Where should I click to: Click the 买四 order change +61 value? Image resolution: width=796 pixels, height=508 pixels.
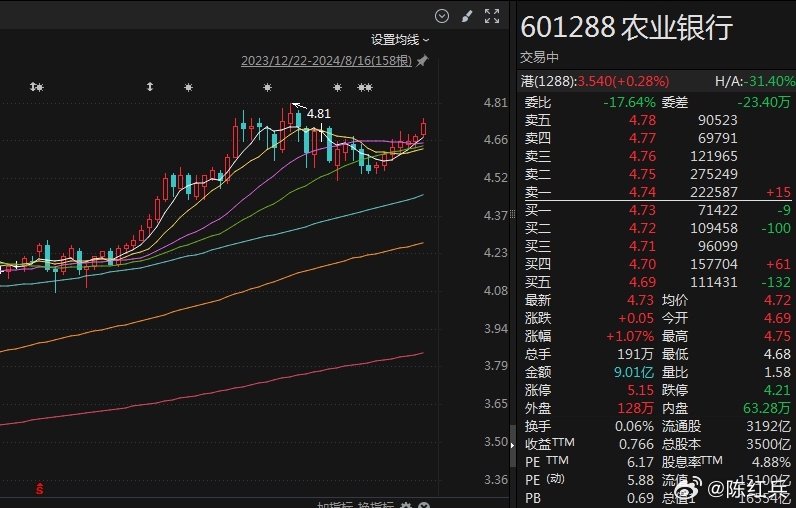pyautogui.click(x=778, y=264)
